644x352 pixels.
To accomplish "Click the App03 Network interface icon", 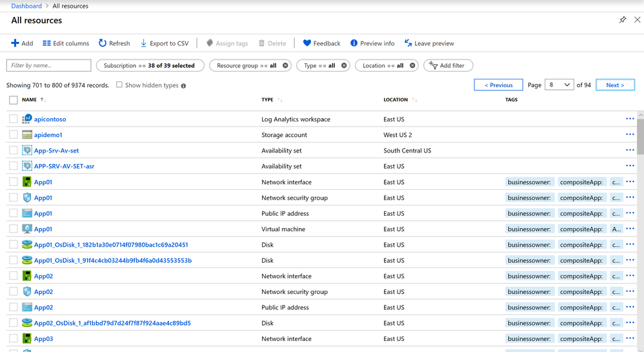I will (26, 338).
